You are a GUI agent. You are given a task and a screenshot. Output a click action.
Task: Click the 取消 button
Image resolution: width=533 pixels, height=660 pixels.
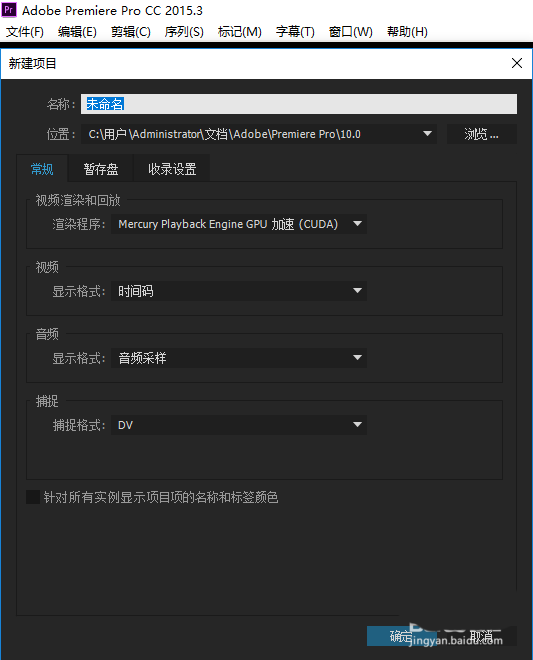481,636
